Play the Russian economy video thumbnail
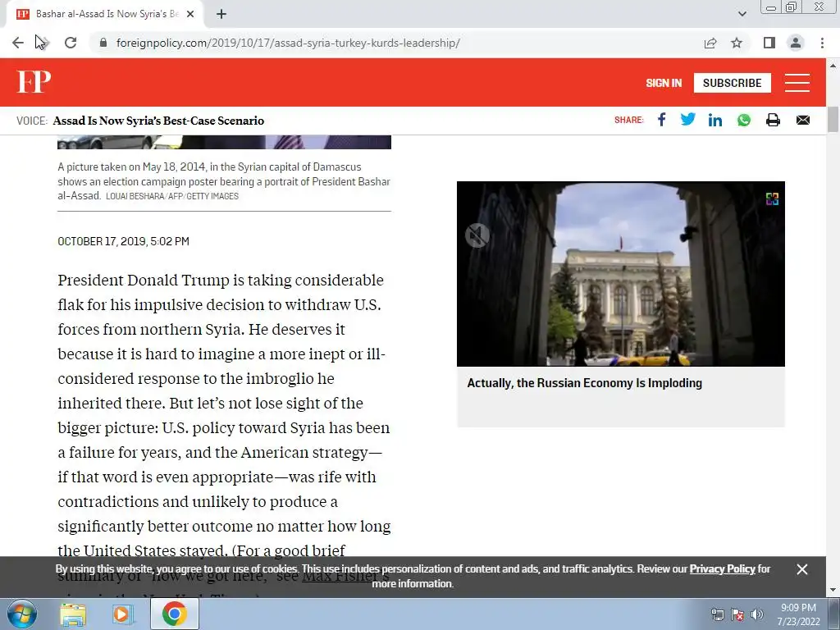Image resolution: width=840 pixels, height=630 pixels. point(620,274)
